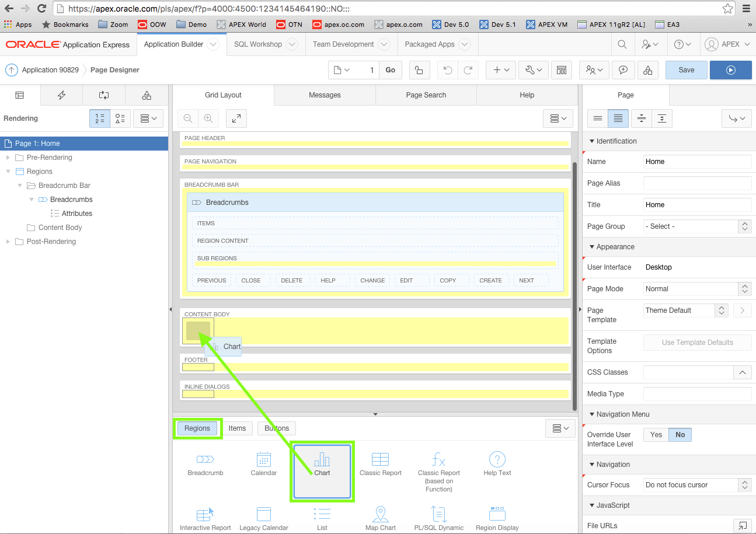Click Use Template Defaults button

tap(698, 343)
